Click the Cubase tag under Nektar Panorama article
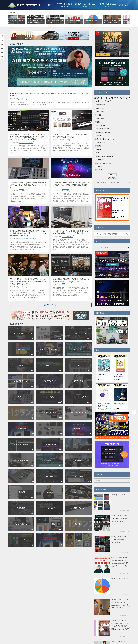The height and width of the screenshot is (644, 138). click(x=21, y=191)
